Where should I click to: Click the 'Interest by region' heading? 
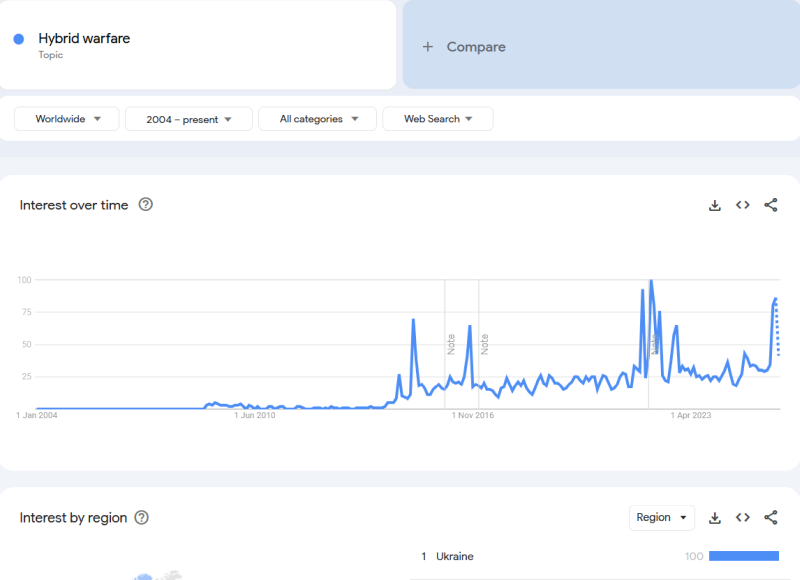(73, 518)
